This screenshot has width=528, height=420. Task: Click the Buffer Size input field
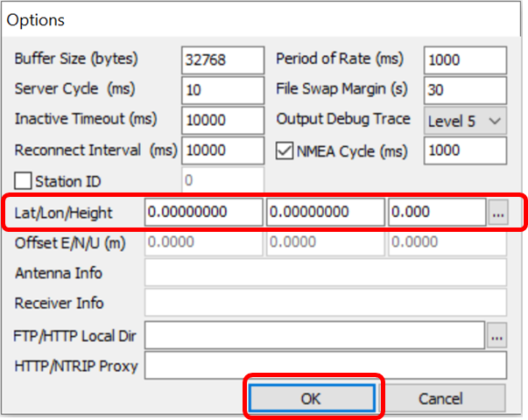coord(222,60)
